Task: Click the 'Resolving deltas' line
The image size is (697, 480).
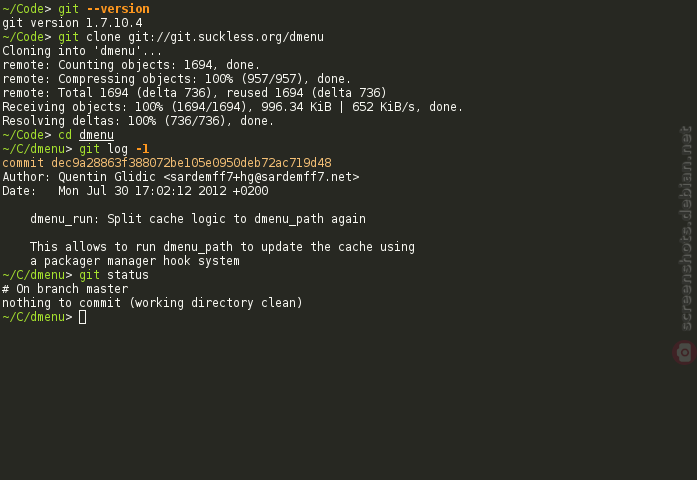Action: pyautogui.click(x=138, y=121)
